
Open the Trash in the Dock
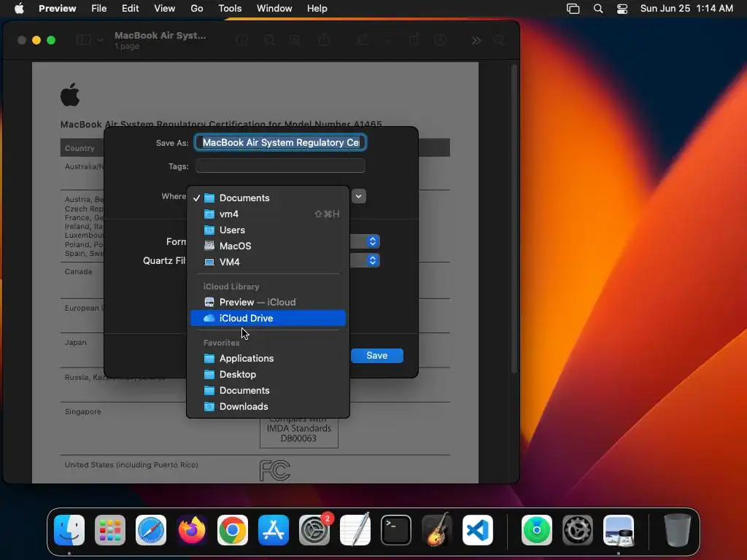click(x=678, y=530)
